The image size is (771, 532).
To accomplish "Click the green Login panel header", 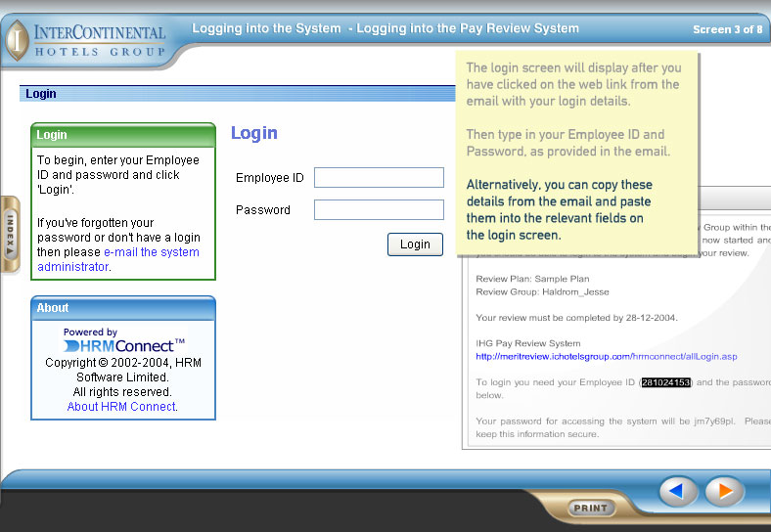I will point(123,135).
